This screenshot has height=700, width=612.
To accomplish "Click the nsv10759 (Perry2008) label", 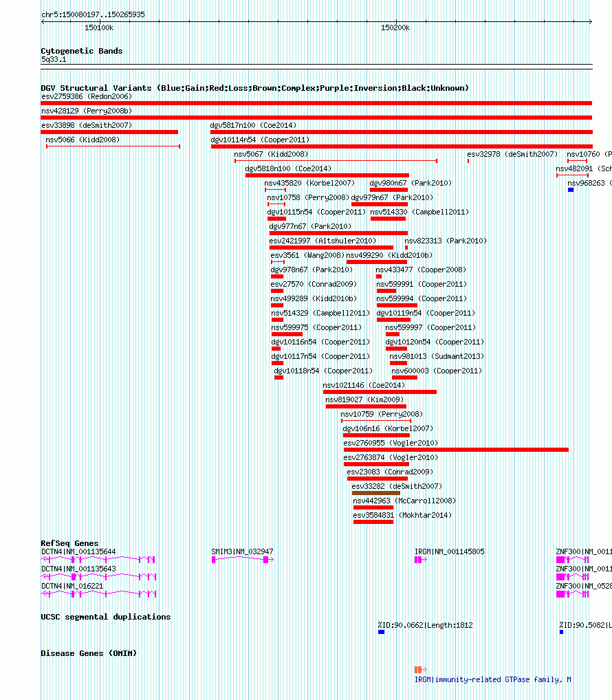I will click(382, 414).
